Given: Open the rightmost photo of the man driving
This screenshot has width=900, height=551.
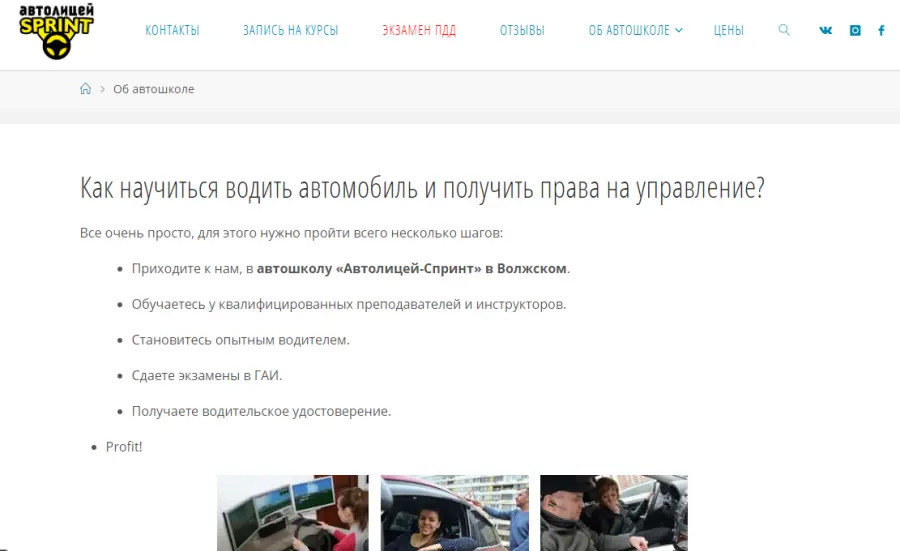Looking at the screenshot, I should [613, 512].
